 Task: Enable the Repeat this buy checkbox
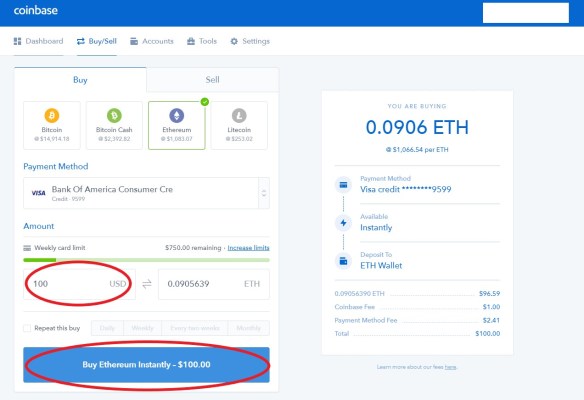pyautogui.click(x=27, y=328)
